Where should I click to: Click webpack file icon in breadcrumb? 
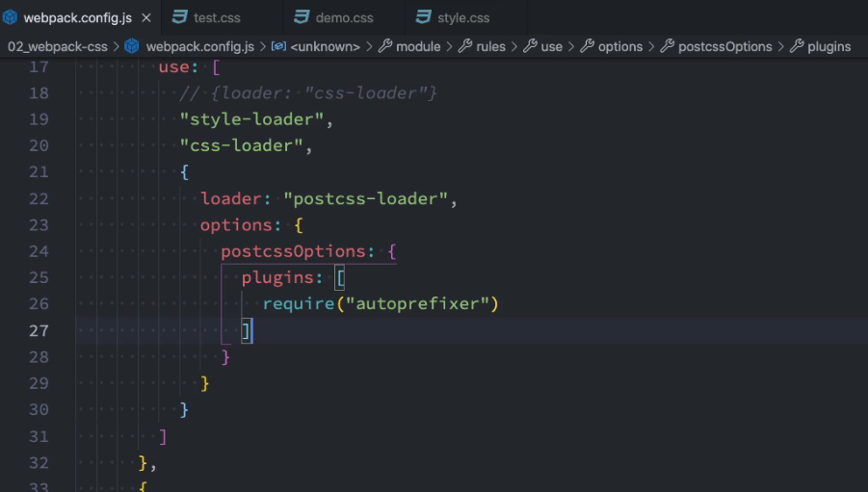[132, 46]
